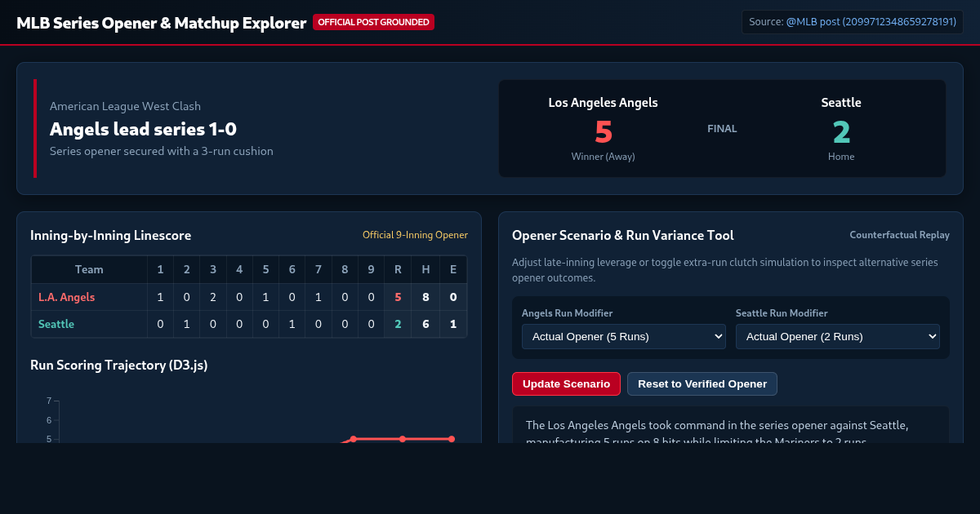The image size is (980, 514).
Task: Click the Seattle errors value 1
Action: pyautogui.click(x=453, y=324)
